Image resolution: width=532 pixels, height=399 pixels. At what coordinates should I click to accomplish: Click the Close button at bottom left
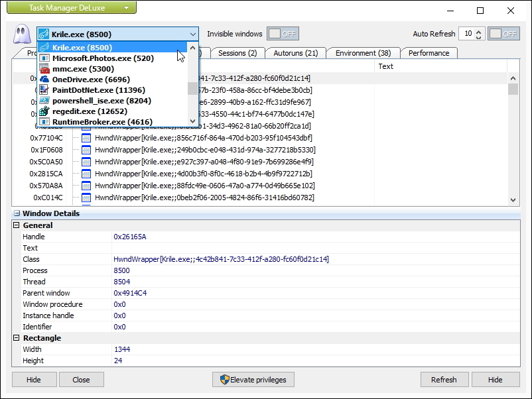[82, 380]
